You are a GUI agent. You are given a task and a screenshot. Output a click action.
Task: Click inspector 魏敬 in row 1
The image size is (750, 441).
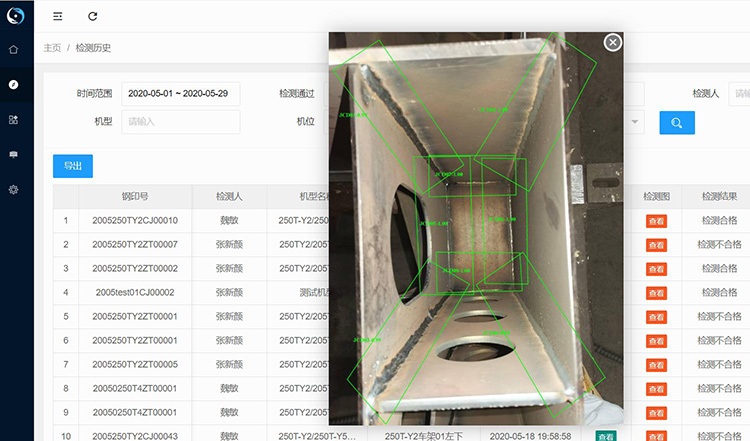229,220
